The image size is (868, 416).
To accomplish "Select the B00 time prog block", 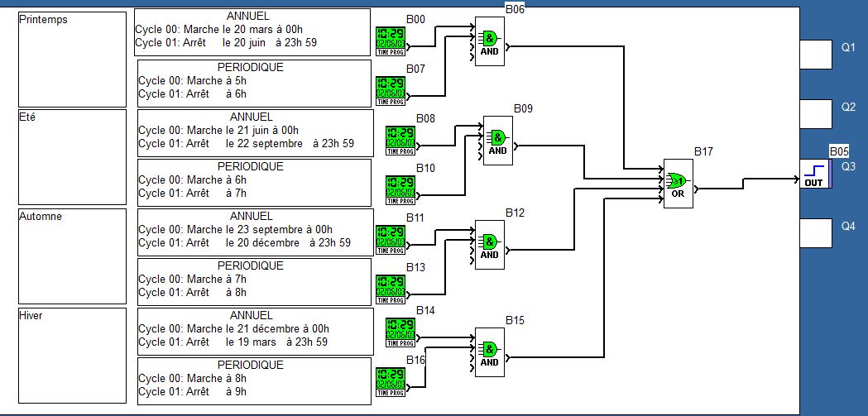I will 391,41.
